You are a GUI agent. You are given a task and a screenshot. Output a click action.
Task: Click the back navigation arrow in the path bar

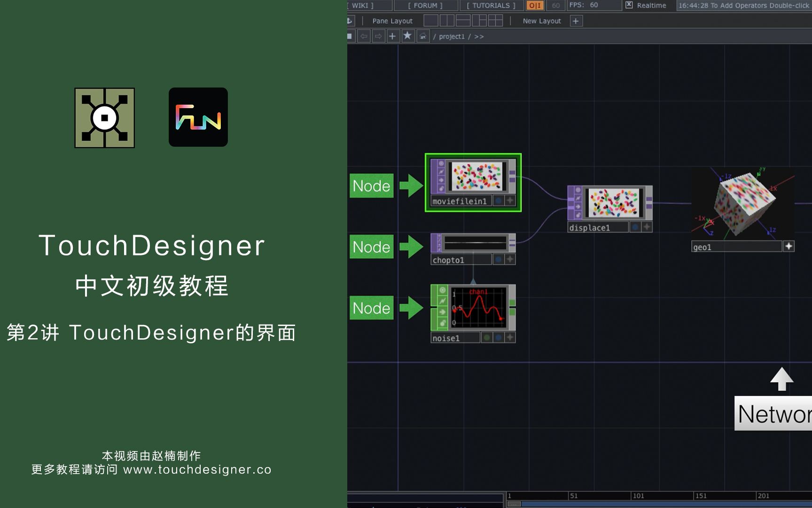pyautogui.click(x=364, y=36)
